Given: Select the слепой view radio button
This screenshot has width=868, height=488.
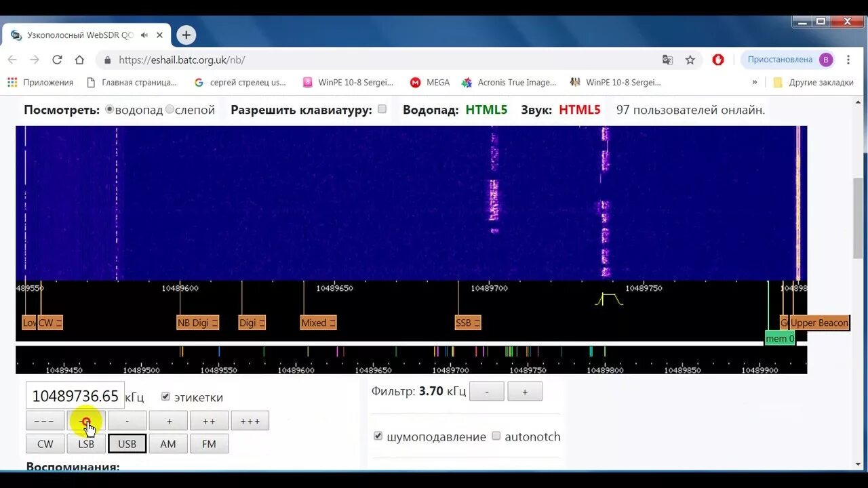Looking at the screenshot, I should (170, 109).
